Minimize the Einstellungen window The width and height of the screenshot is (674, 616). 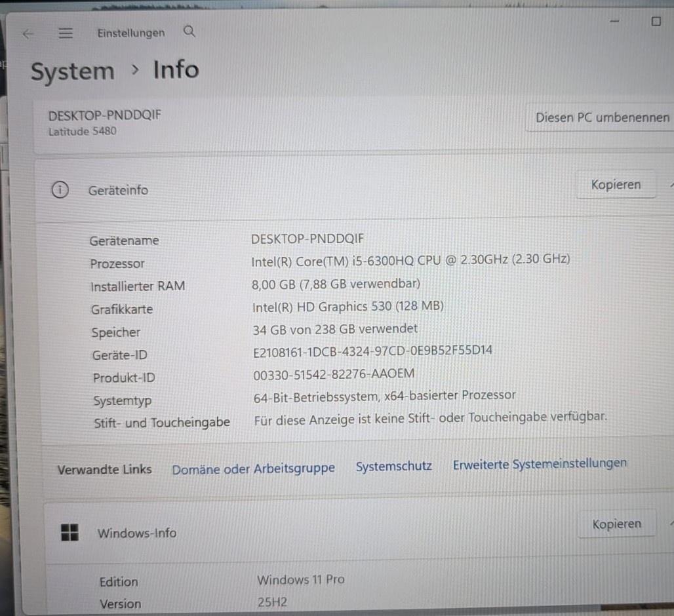coord(615,21)
